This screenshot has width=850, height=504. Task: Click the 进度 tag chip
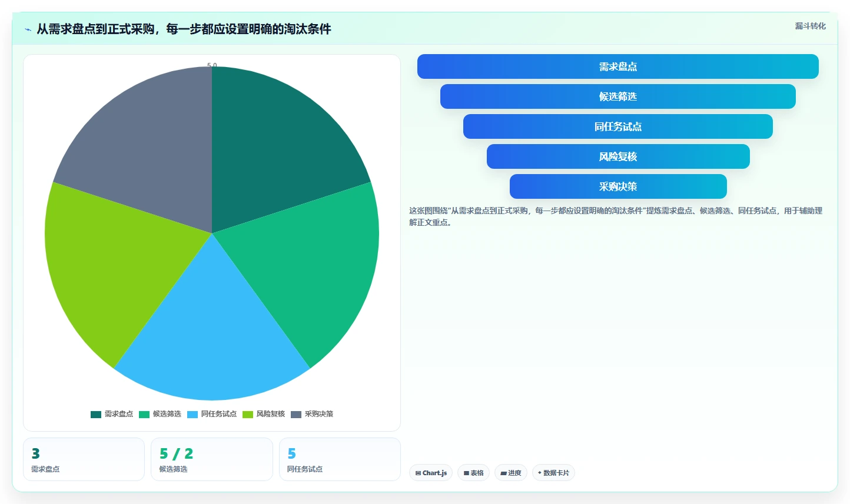[x=511, y=473]
